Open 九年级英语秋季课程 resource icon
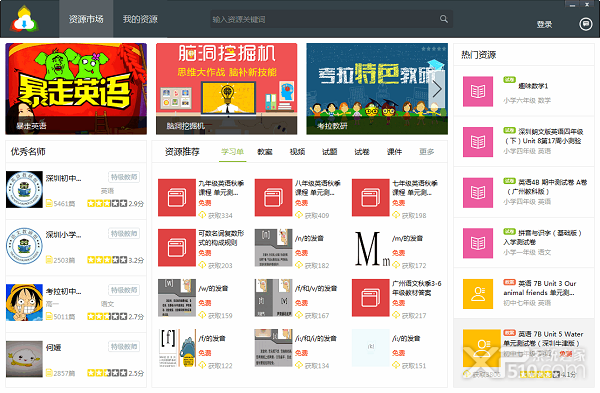 pyautogui.click(x=177, y=198)
